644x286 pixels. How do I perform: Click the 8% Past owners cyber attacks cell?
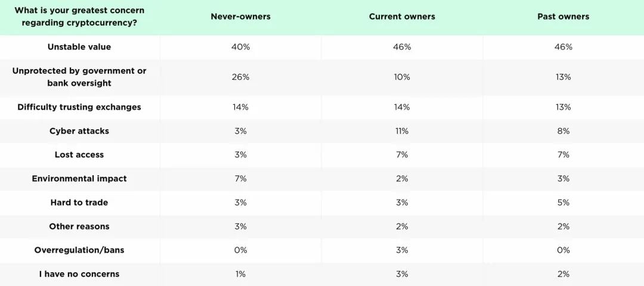coord(563,131)
